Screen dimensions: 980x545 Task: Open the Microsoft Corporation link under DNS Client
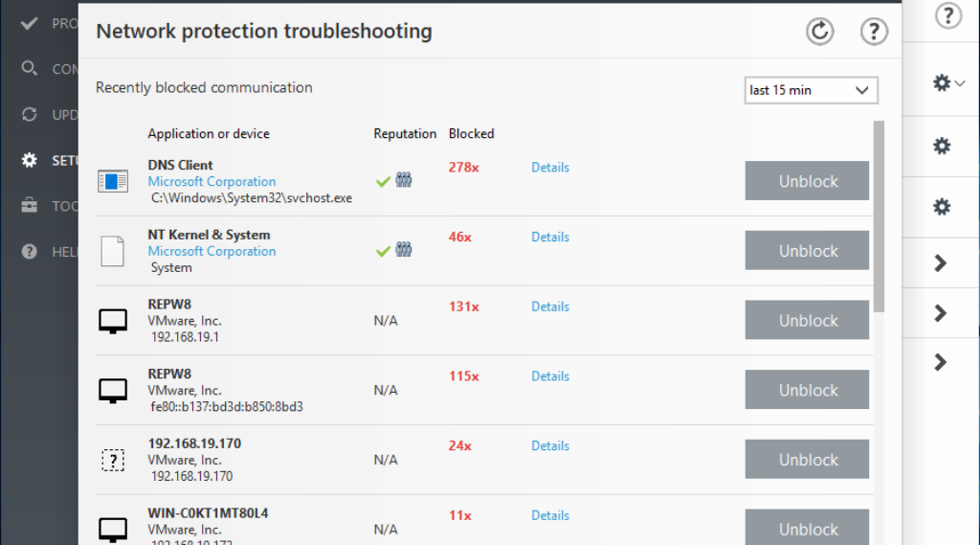tap(212, 181)
